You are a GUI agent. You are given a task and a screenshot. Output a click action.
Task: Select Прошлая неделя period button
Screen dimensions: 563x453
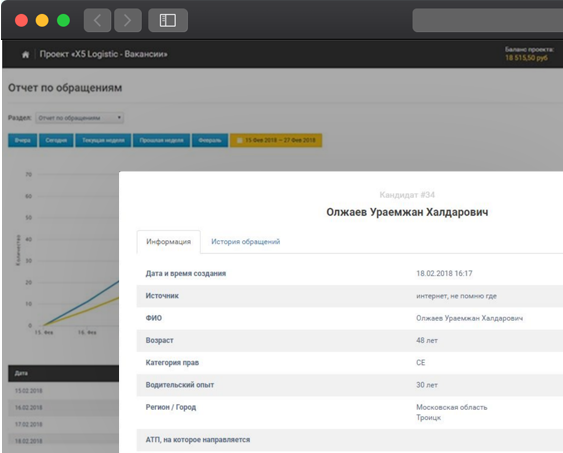pos(161,140)
